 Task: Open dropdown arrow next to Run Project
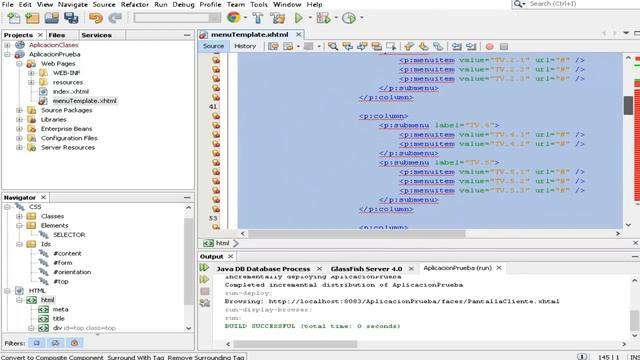310,18
